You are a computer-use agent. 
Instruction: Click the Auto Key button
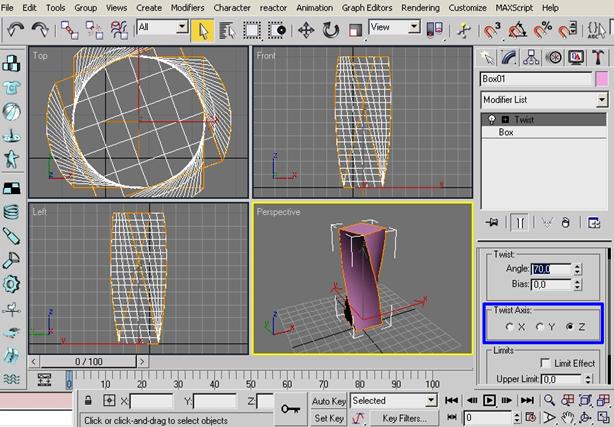tap(328, 401)
